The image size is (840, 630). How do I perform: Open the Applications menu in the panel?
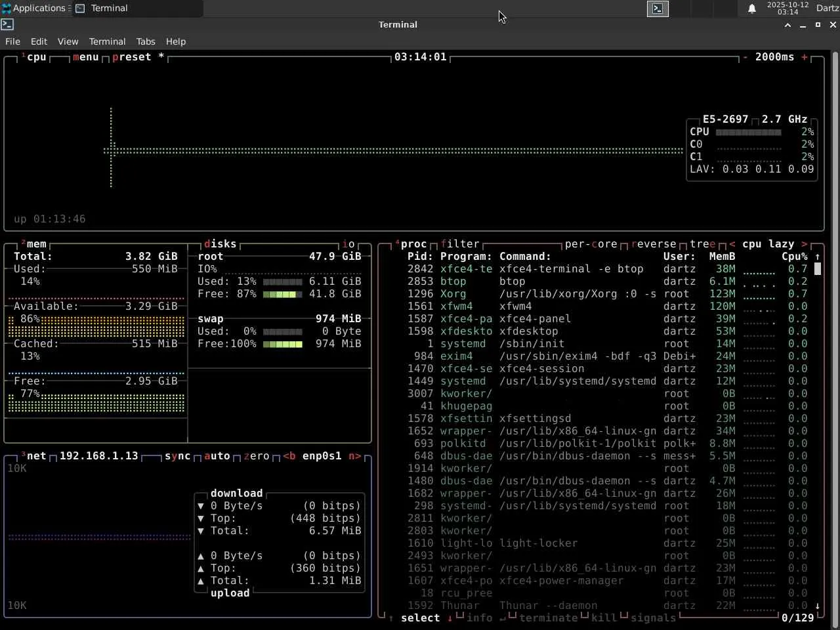(x=36, y=9)
